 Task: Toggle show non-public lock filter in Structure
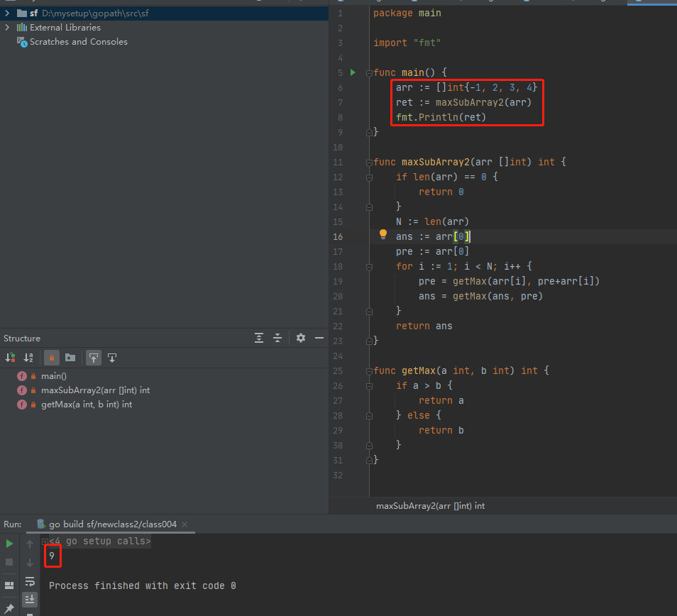[x=51, y=358]
